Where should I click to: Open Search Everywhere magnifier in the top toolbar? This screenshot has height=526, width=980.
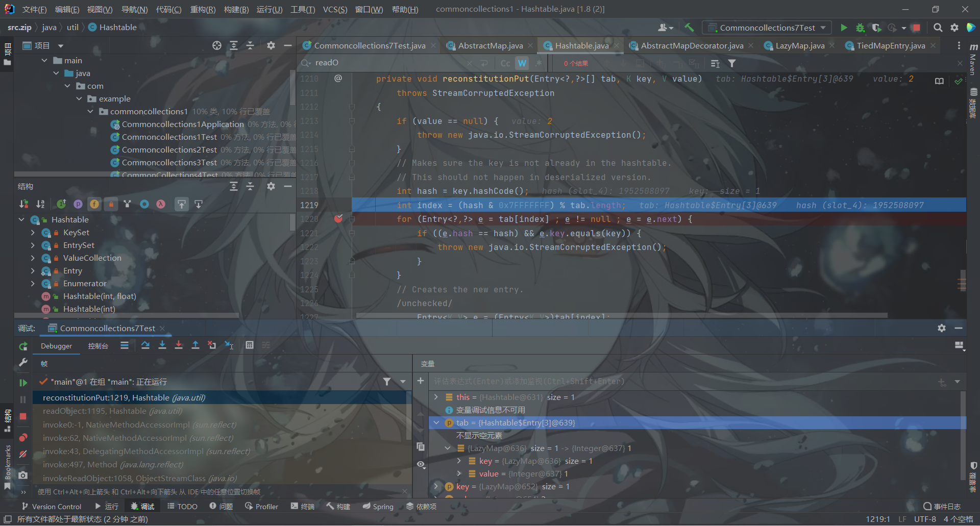938,28
